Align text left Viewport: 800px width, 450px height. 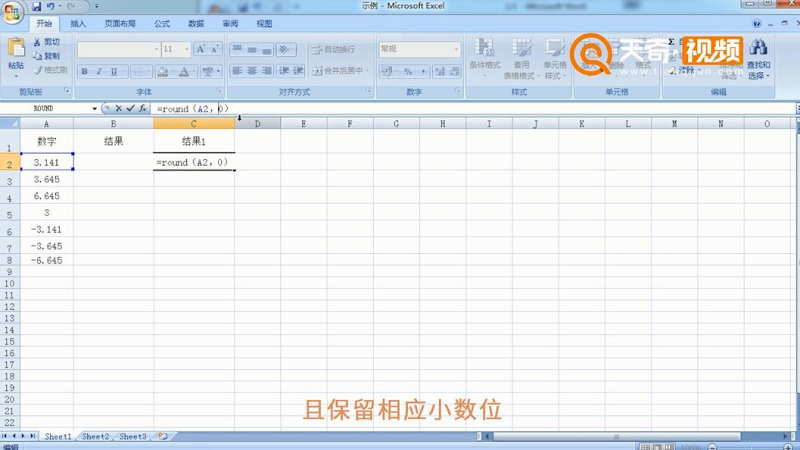click(x=237, y=71)
